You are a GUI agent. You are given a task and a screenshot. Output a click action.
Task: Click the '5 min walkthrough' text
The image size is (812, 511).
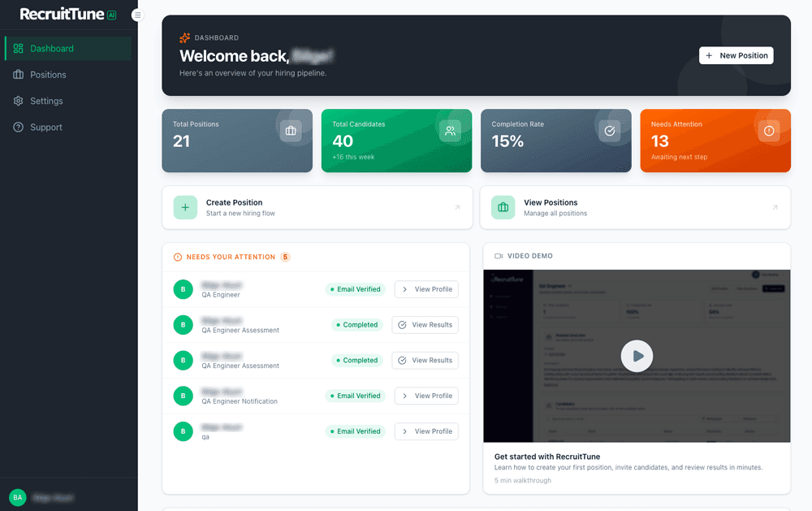(522, 480)
